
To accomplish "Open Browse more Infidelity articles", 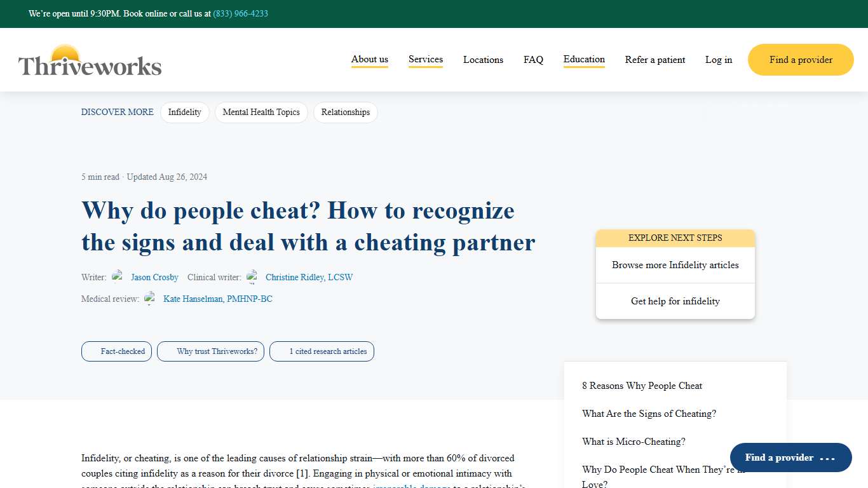I will [675, 265].
